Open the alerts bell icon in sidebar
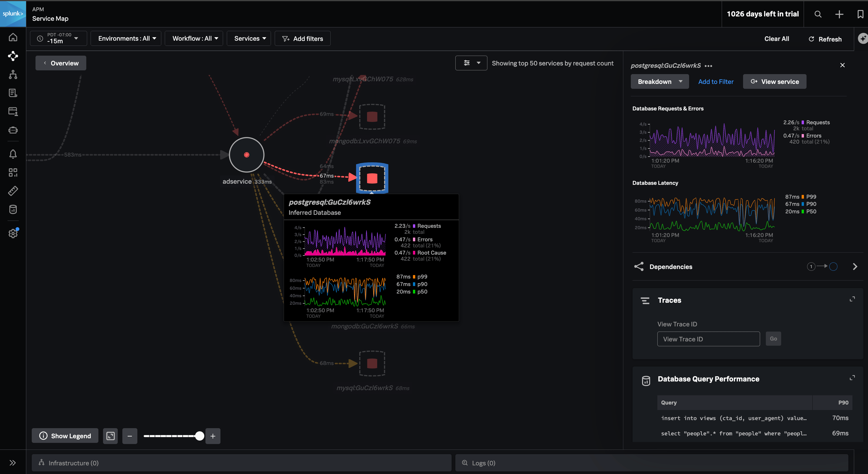This screenshot has height=474, width=868. [13, 154]
